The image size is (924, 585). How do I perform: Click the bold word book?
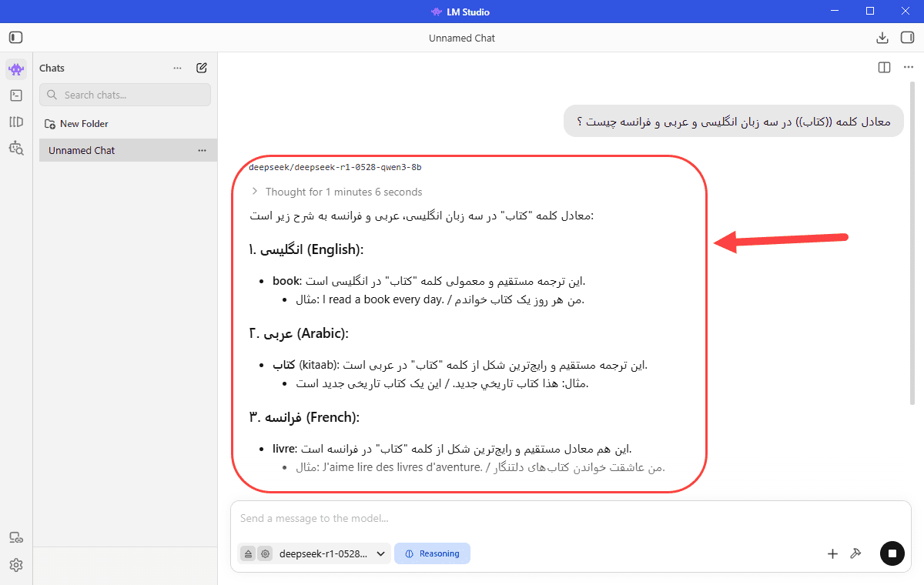286,281
